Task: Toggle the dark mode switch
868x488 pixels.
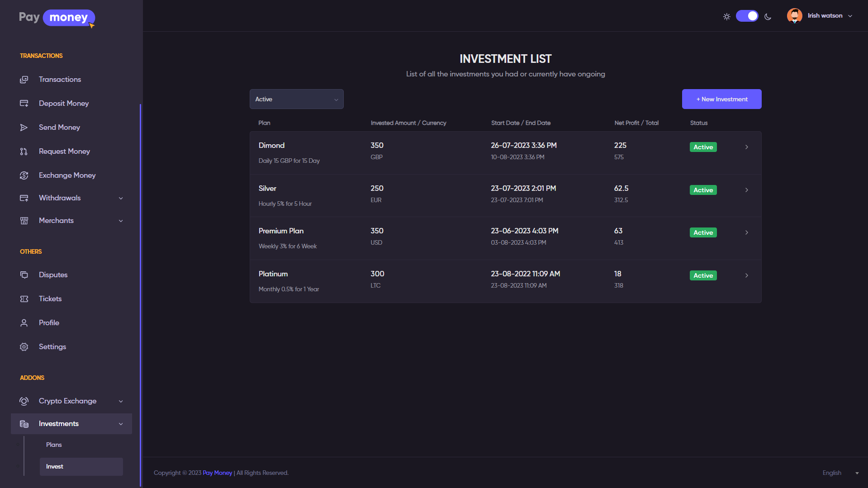Action: (747, 16)
